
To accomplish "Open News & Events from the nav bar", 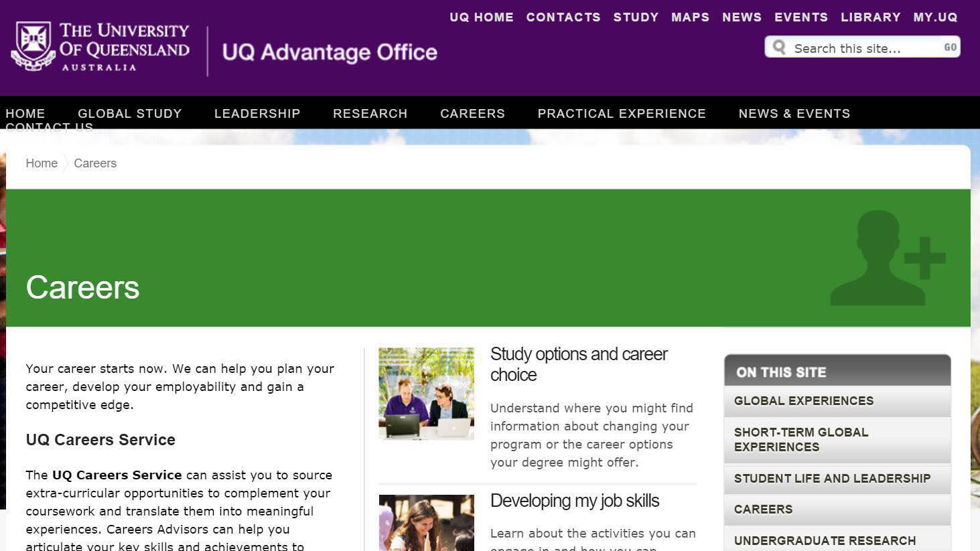I will [x=794, y=113].
